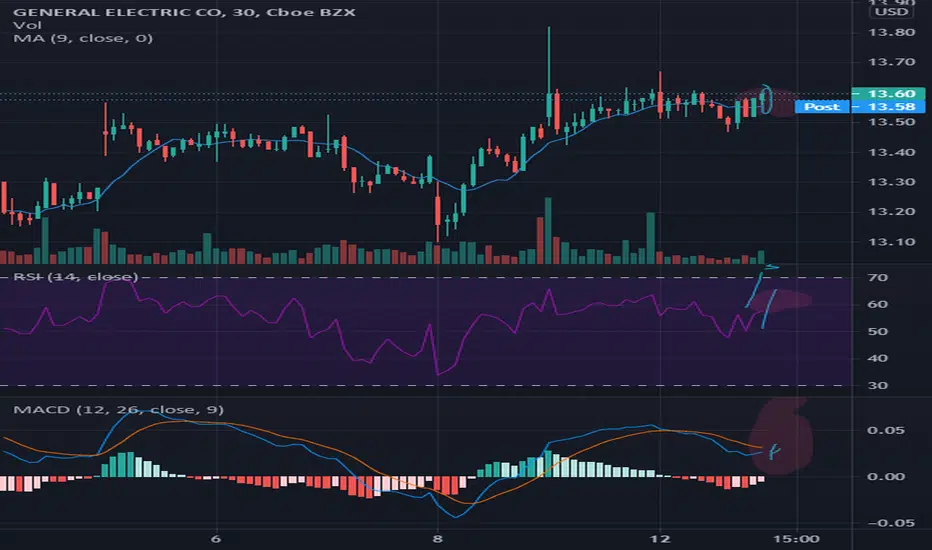Click the time axis label 6
Viewport: 932px width, 550px height.
(x=216, y=539)
